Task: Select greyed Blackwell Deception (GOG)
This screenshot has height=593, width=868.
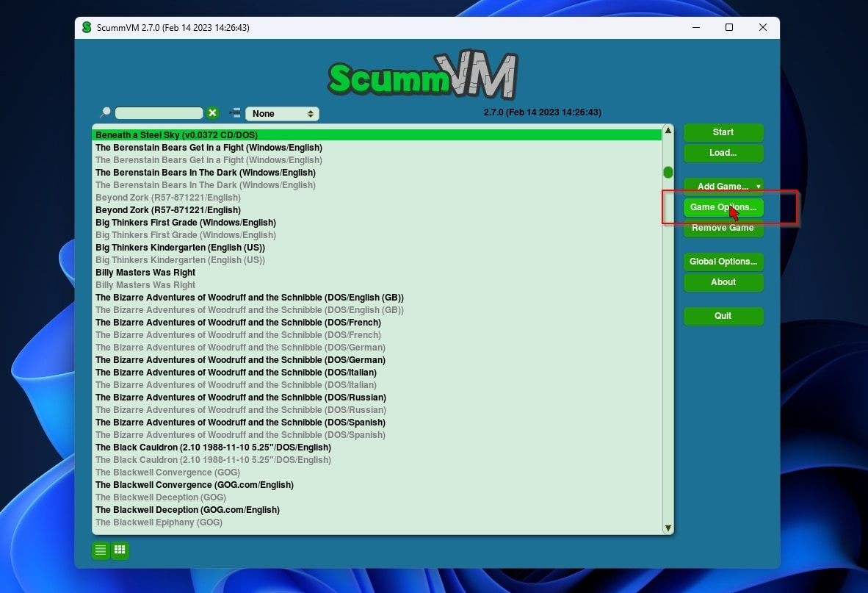Action: click(377, 497)
